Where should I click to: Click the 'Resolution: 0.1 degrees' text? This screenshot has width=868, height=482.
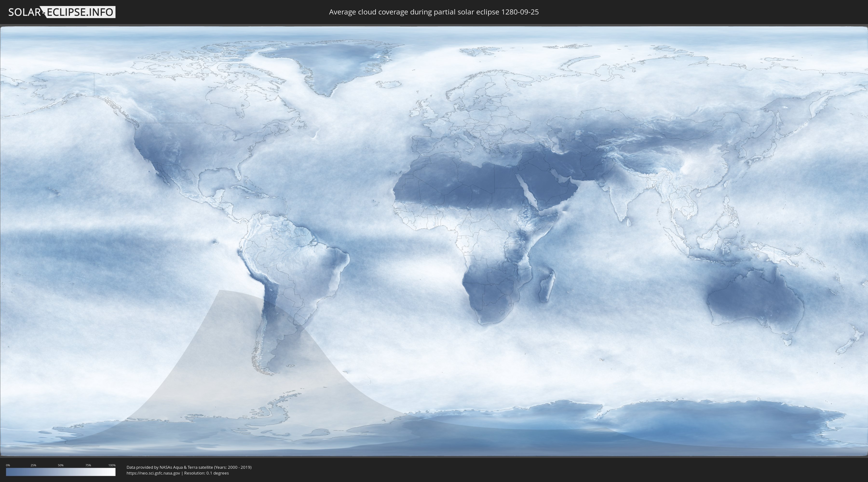tap(207, 473)
